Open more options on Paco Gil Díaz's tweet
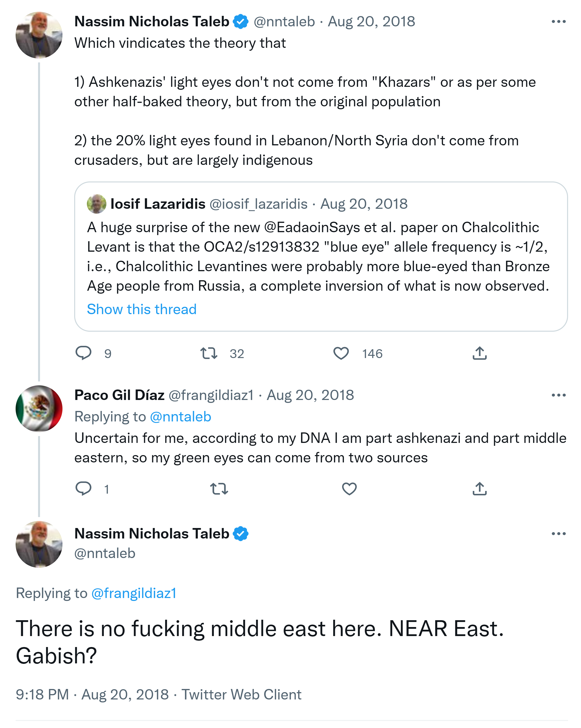The width and height of the screenshot is (581, 728). coord(558,395)
